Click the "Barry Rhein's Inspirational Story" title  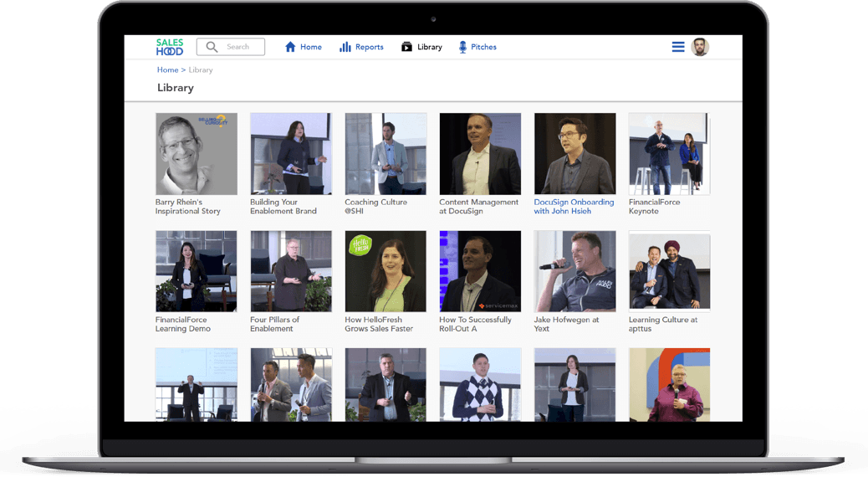[x=188, y=207]
